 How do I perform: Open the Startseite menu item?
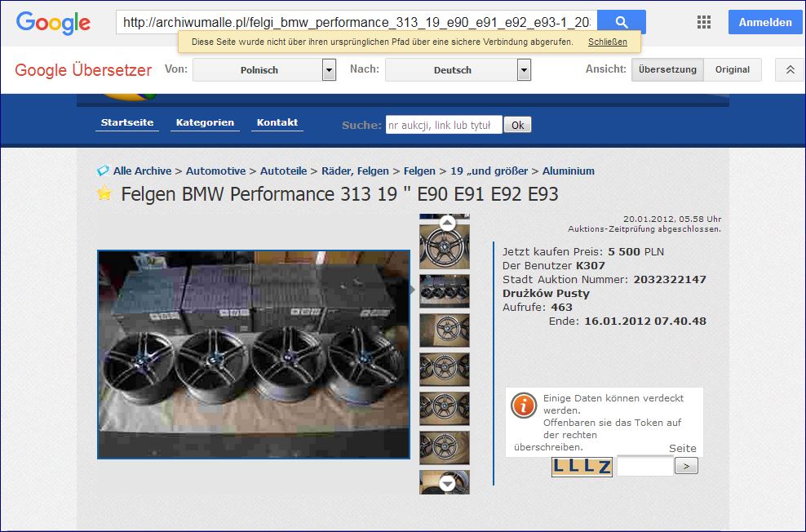127,122
